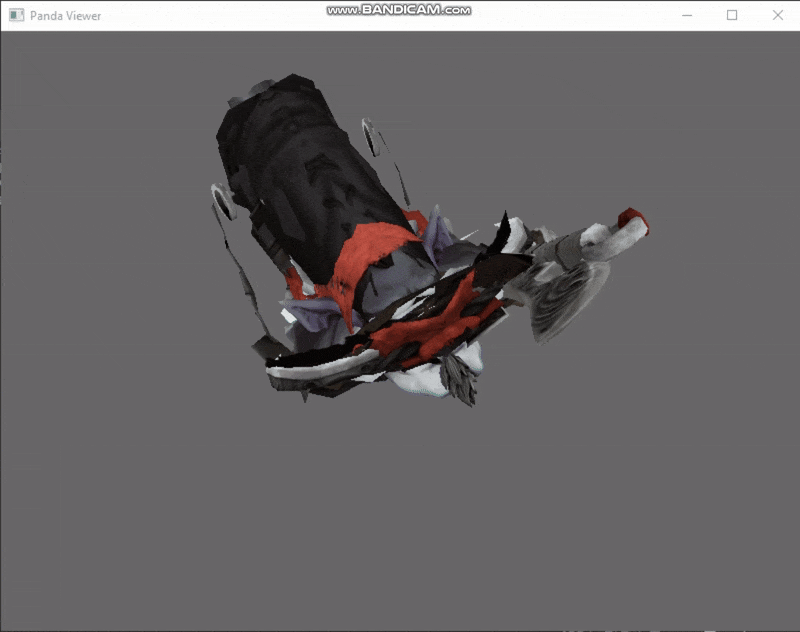
Task: Close the Panda Viewer window
Action: pyautogui.click(x=778, y=15)
